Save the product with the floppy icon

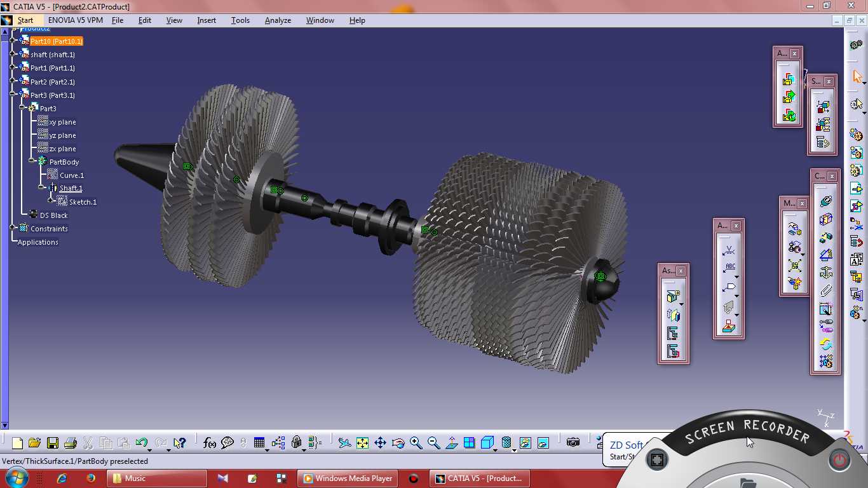point(53,443)
